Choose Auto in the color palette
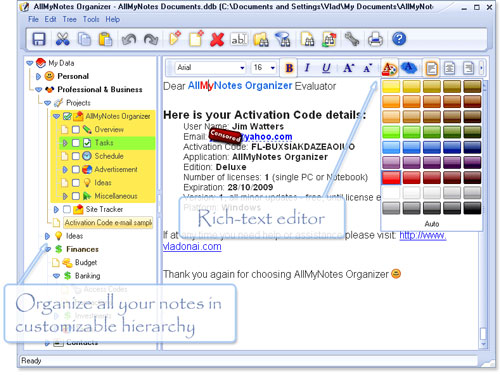Screen dimensions: 500x375 432,224
